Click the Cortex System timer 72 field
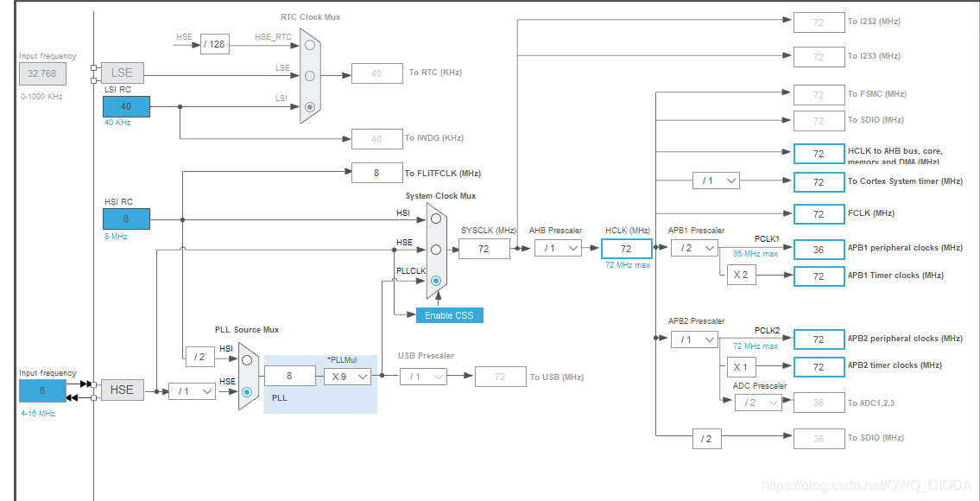Screen dimensions: 980x501 (819, 182)
